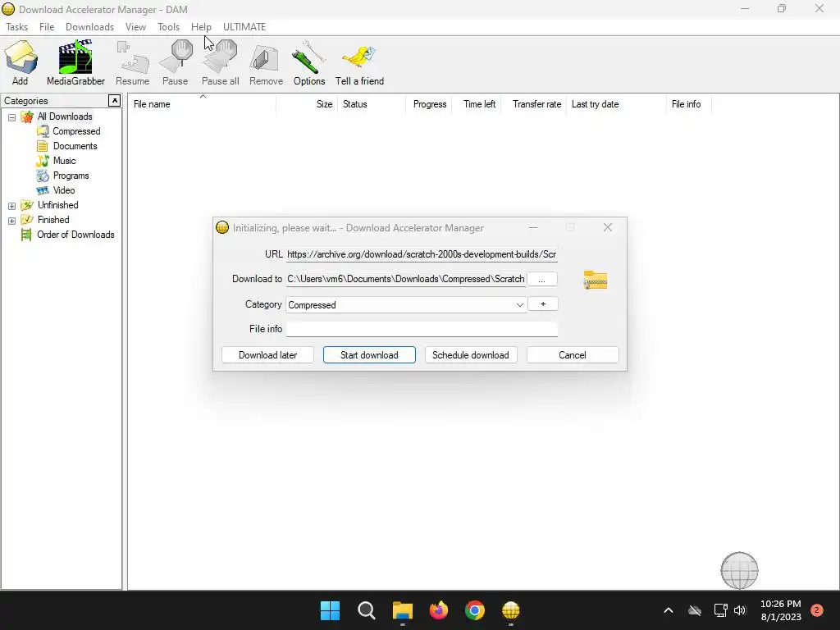
Task: Open the File menu
Action: point(47,27)
